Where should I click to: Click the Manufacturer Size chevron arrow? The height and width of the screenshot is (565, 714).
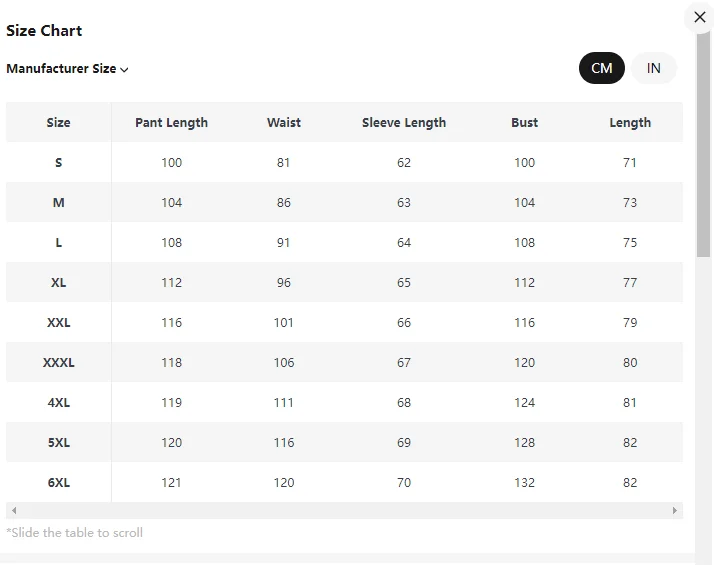(125, 70)
